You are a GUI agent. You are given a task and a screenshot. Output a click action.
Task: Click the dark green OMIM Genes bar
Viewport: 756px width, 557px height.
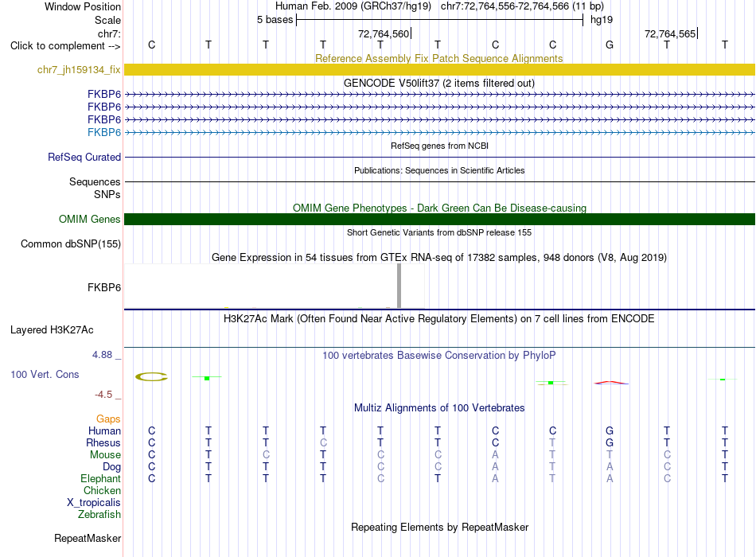439,219
